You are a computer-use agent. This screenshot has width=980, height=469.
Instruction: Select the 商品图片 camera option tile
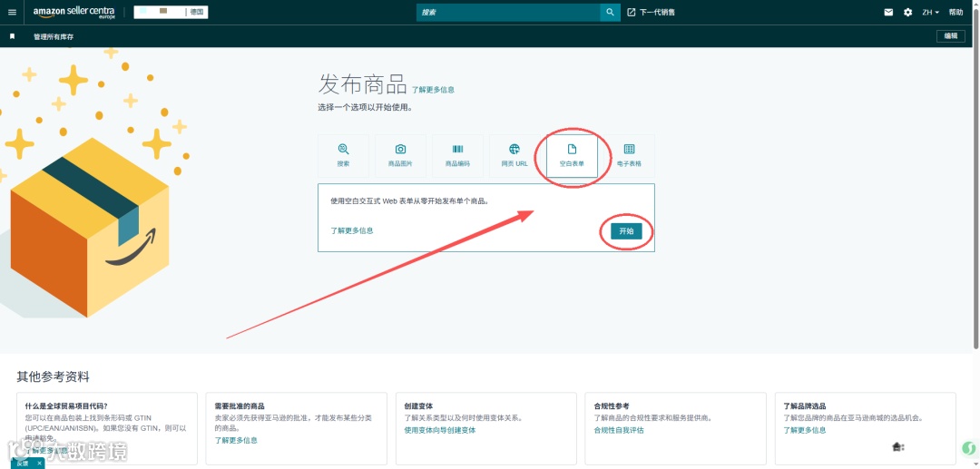[x=400, y=156]
